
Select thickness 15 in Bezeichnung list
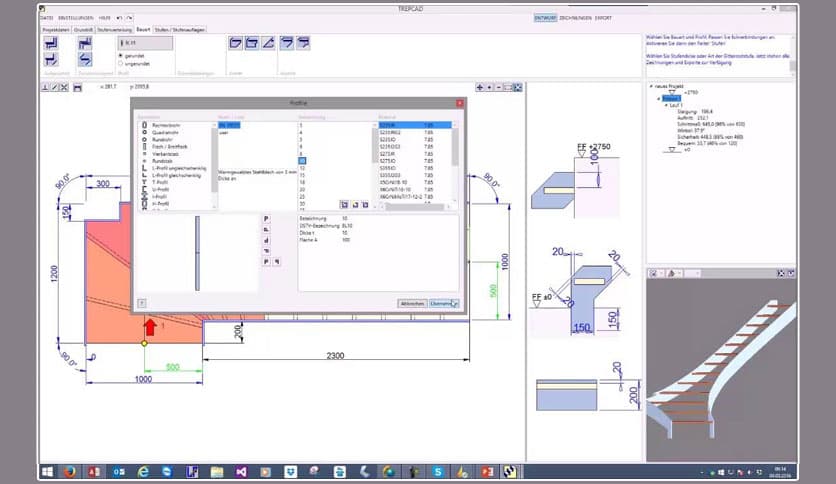point(302,175)
